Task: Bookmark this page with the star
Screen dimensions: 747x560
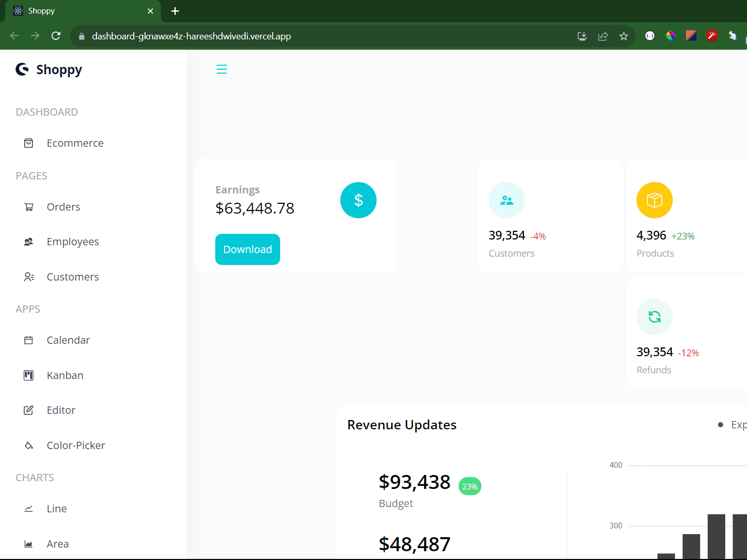Action: [624, 36]
